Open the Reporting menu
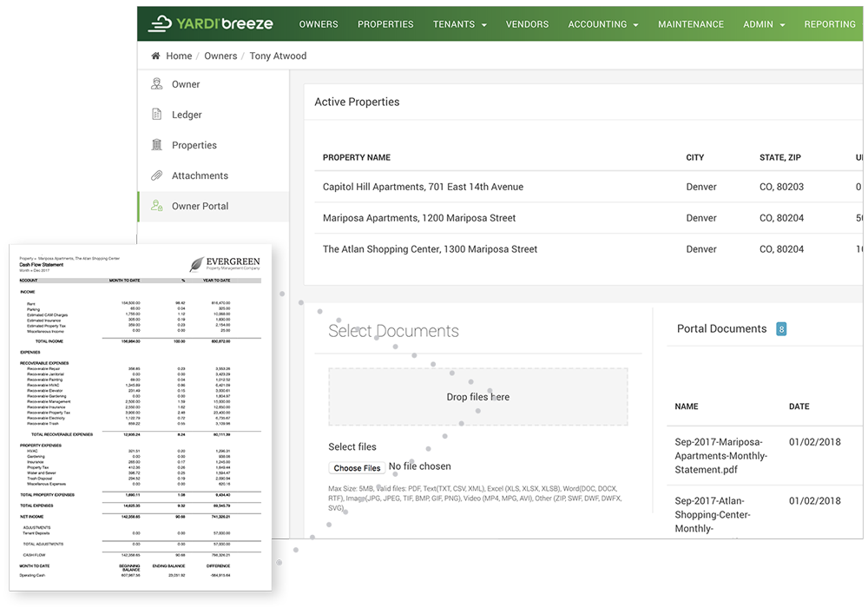 coord(830,24)
